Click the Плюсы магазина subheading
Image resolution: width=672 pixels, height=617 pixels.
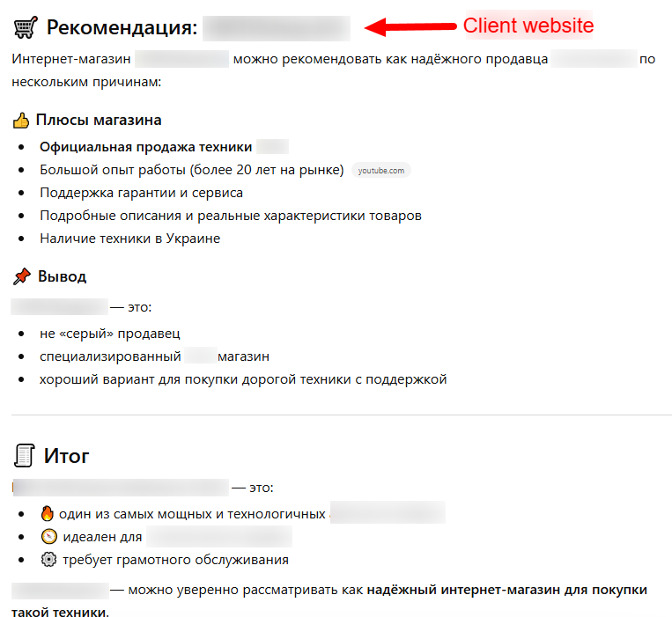pyautogui.click(x=99, y=120)
